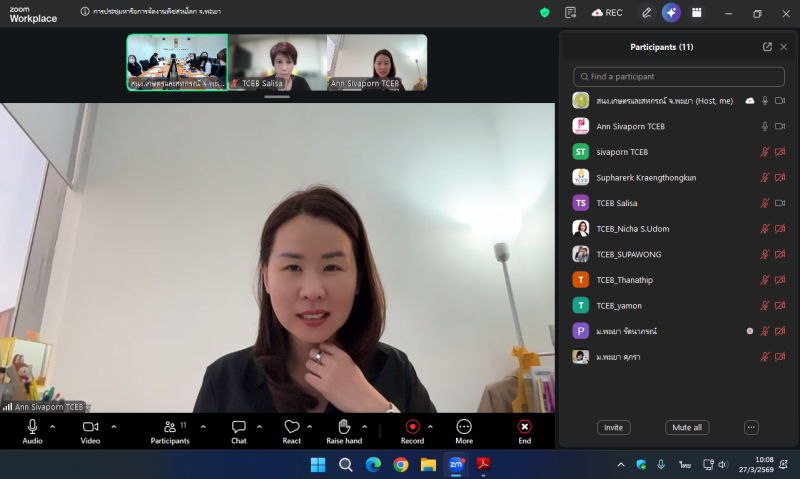Toggle the camera with the Video button
The height and width of the screenshot is (479, 800).
(x=90, y=431)
